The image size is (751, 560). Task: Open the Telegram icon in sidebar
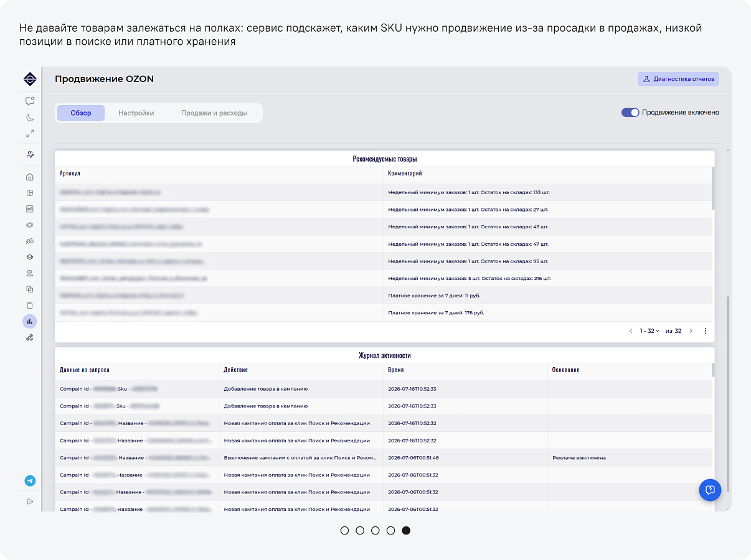(x=30, y=481)
